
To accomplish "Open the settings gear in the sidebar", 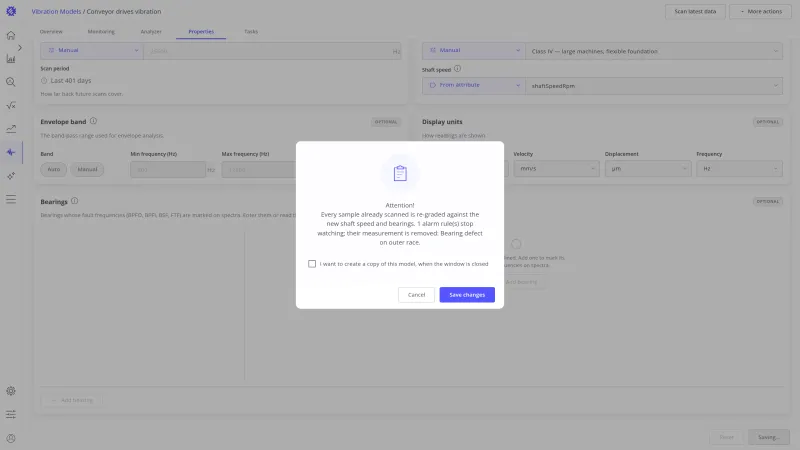I will click(x=11, y=391).
